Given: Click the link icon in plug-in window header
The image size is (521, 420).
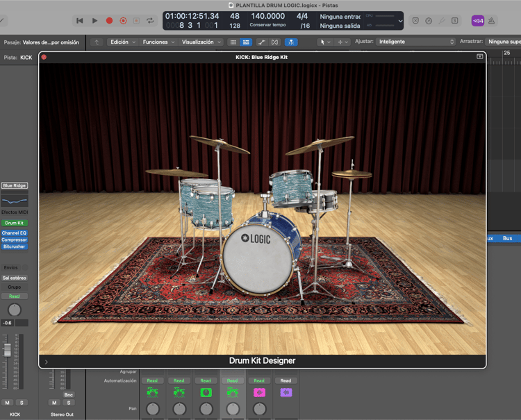Looking at the screenshot, I should click(x=480, y=57).
